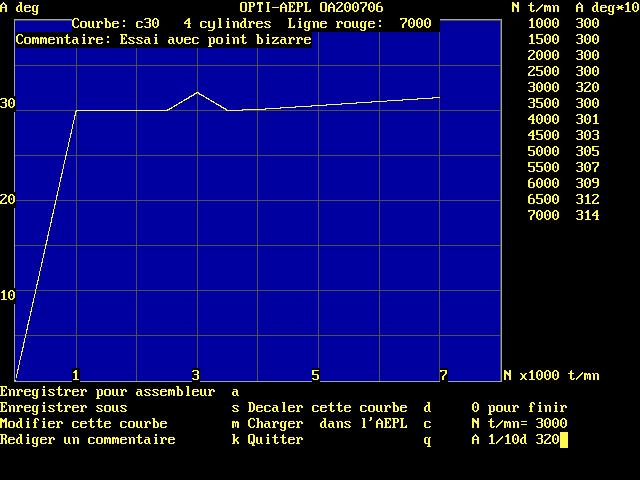Click the 'Commentaire: Essai avec point bizarre' text
The width and height of the screenshot is (640, 480).
164,40
